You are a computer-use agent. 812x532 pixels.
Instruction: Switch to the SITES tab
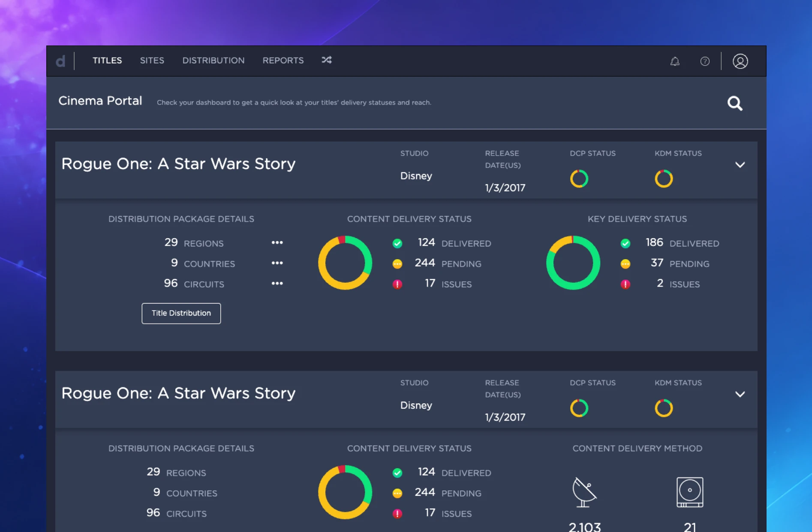click(x=152, y=60)
